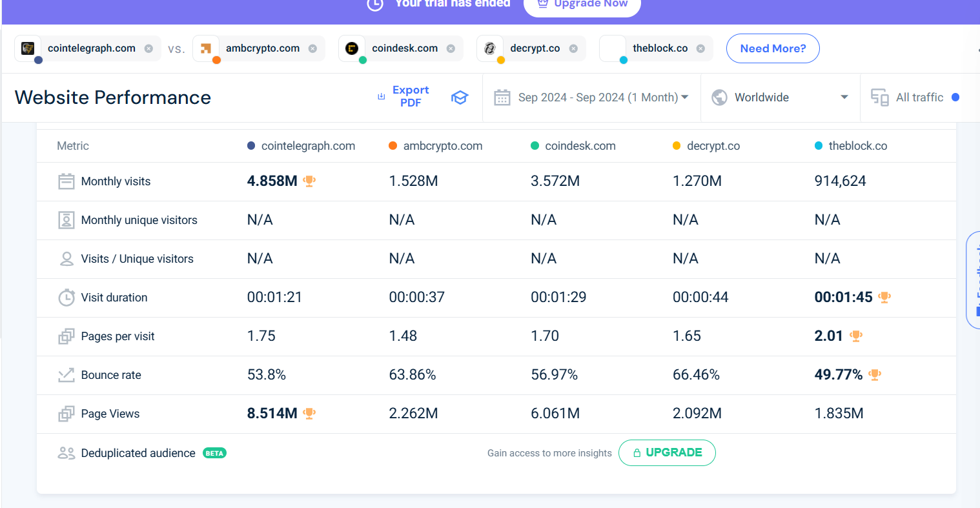The image size is (980, 508).
Task: Click the clock icon in the trial banner
Action: (375, 4)
